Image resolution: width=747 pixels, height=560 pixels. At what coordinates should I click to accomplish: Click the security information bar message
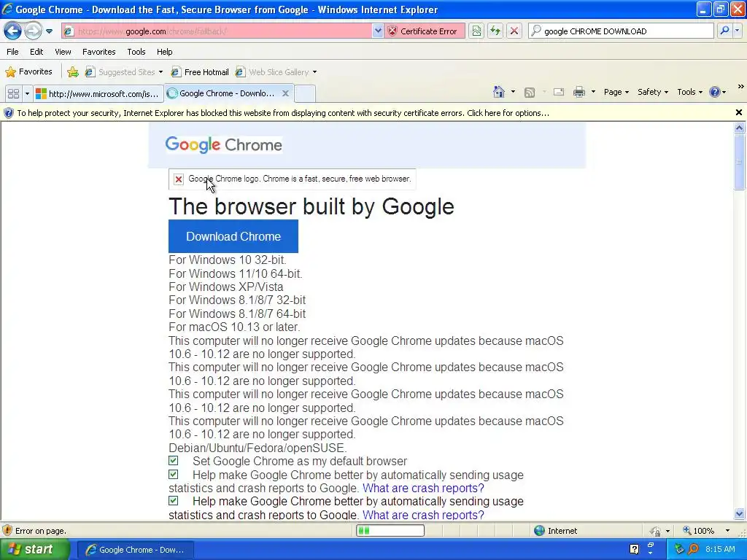click(283, 113)
